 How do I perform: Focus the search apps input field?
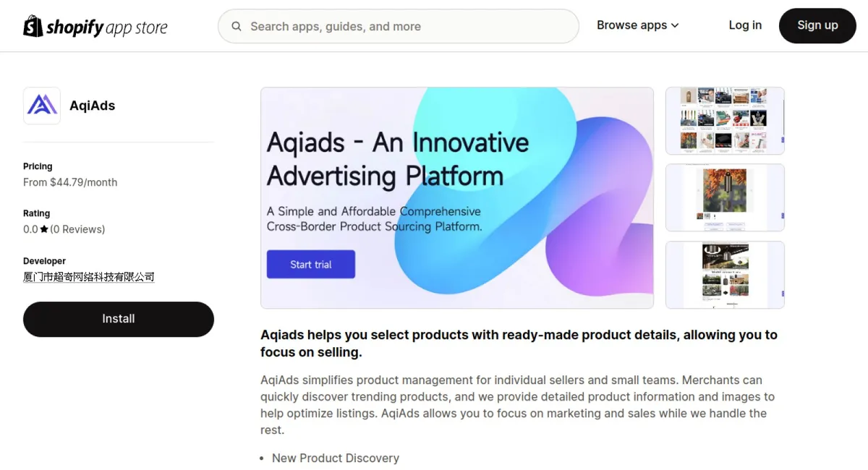[x=405, y=27]
